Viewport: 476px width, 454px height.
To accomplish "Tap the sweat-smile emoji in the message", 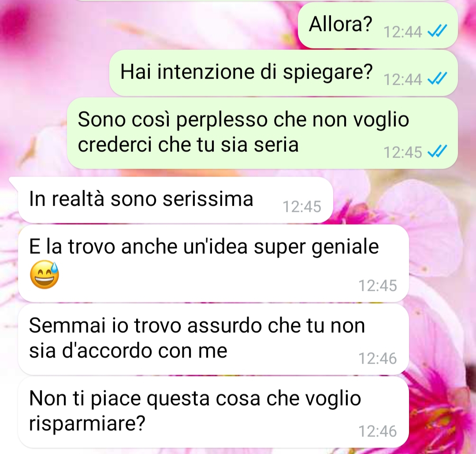I will point(45,274).
